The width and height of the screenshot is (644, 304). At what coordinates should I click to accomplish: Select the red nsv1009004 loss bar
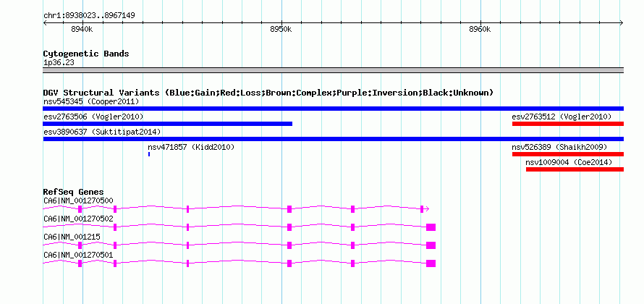tap(575, 169)
